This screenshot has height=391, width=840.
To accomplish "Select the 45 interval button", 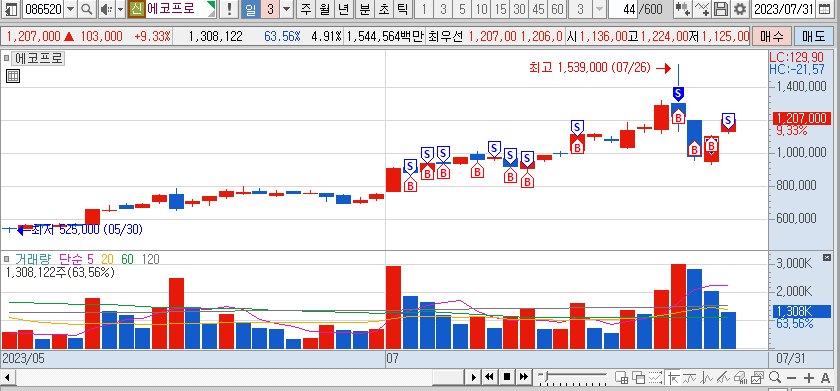I will pos(538,9).
